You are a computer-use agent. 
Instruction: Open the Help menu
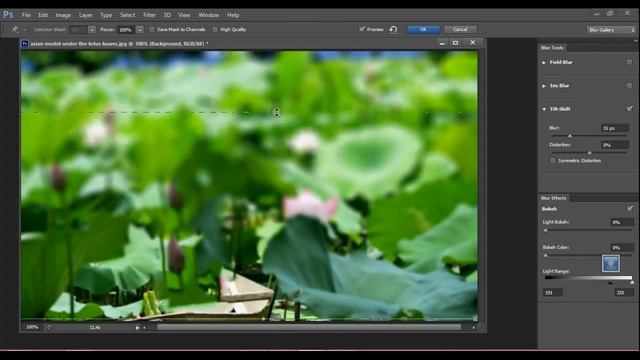coord(233,15)
